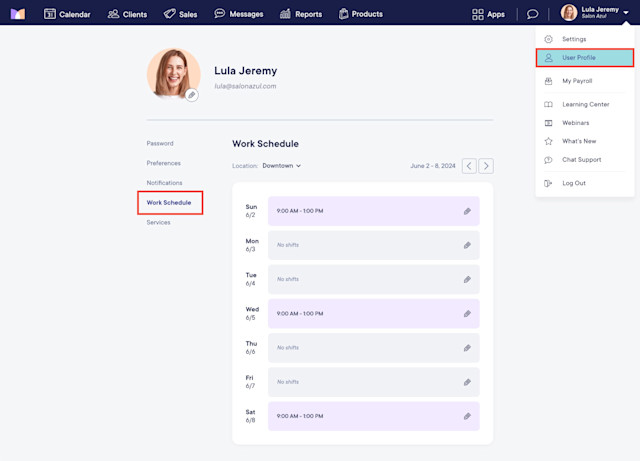Open Webinars from account menu

click(584, 122)
